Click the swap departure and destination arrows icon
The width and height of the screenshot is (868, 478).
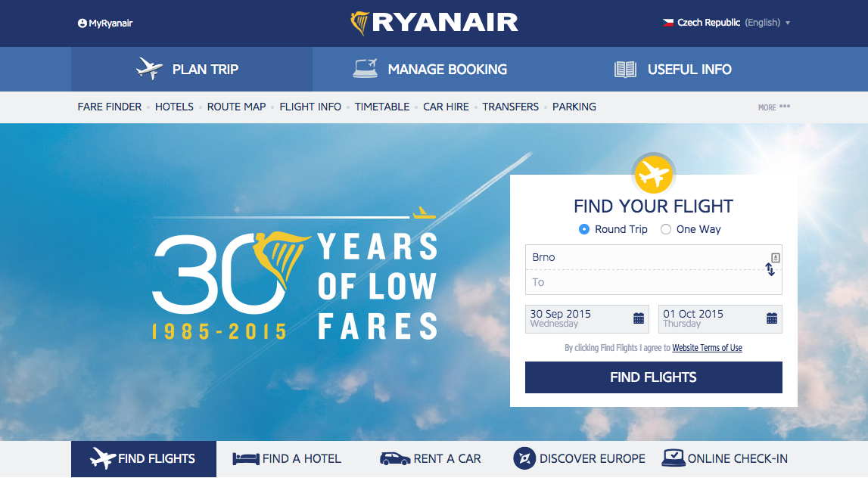tap(770, 269)
